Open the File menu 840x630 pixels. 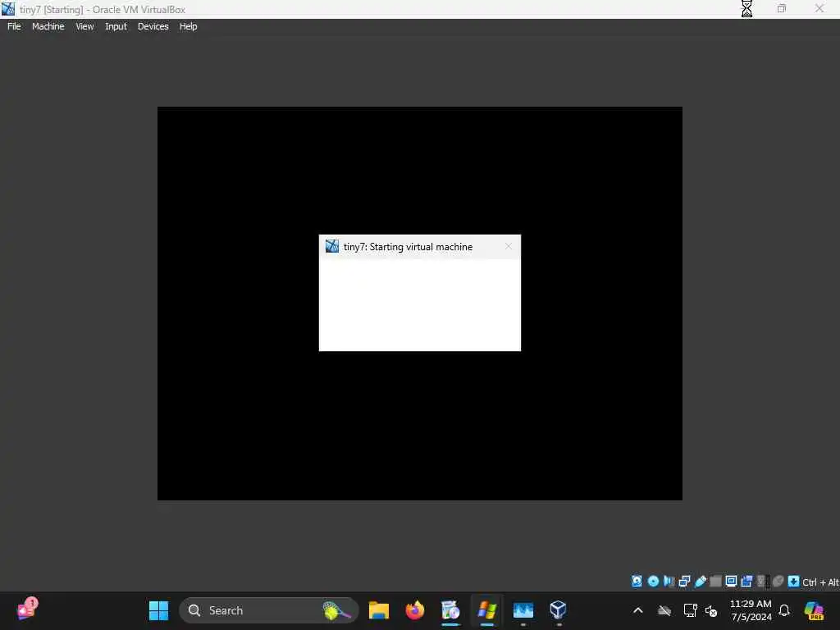point(14,26)
